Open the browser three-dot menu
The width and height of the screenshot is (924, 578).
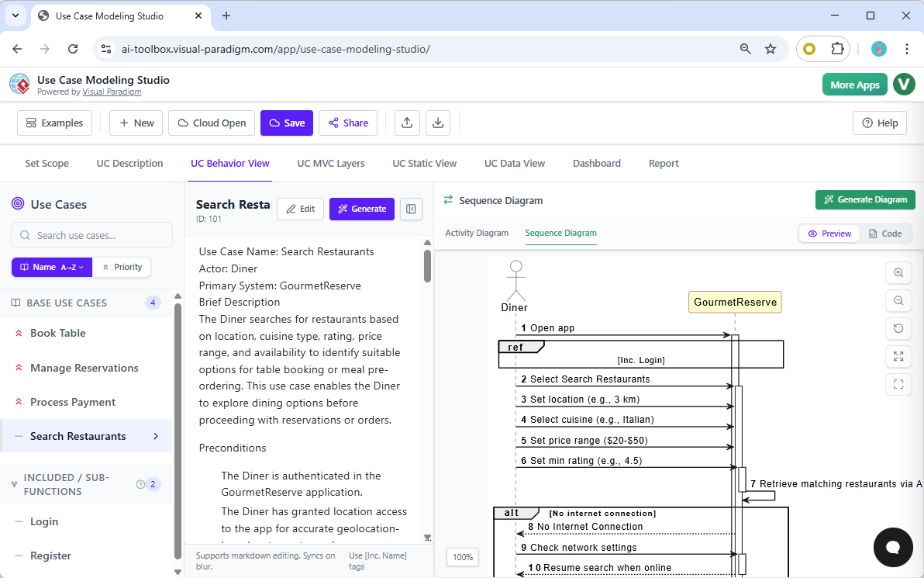pyautogui.click(x=907, y=48)
